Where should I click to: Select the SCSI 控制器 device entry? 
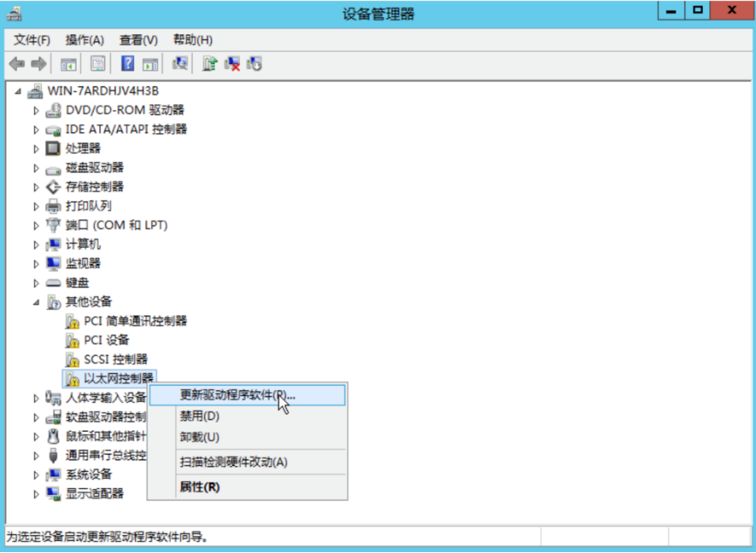[x=115, y=359]
